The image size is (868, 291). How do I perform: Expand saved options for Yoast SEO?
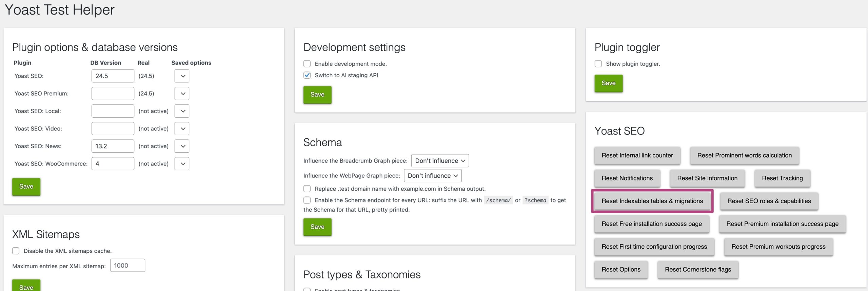point(182,76)
